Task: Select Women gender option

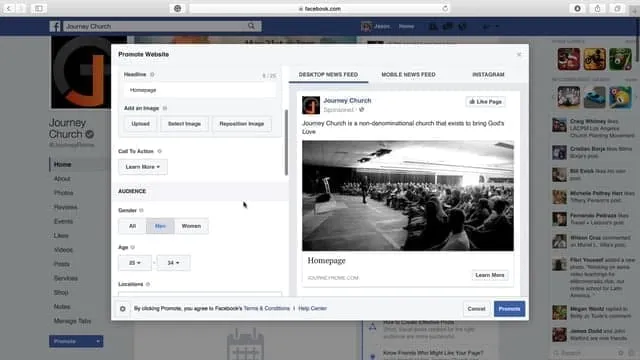Action: tap(191, 226)
